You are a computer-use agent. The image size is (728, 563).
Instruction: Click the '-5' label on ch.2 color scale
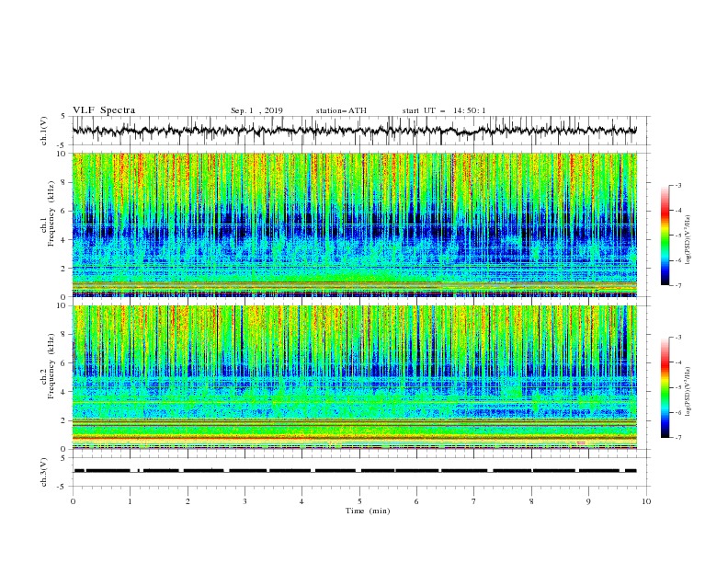click(677, 387)
